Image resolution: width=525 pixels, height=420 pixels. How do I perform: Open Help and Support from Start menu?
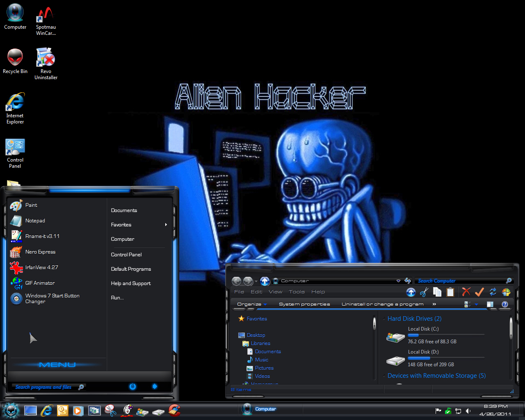131,283
